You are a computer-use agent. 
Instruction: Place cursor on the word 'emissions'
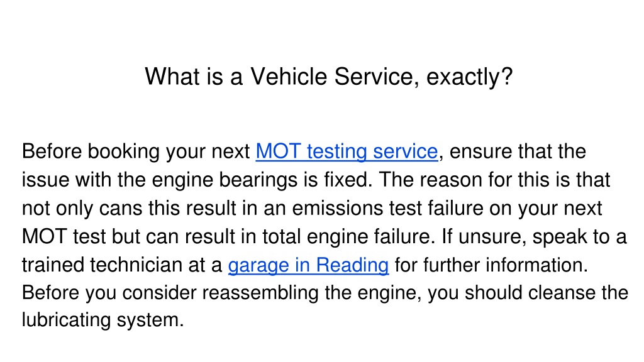point(338,208)
